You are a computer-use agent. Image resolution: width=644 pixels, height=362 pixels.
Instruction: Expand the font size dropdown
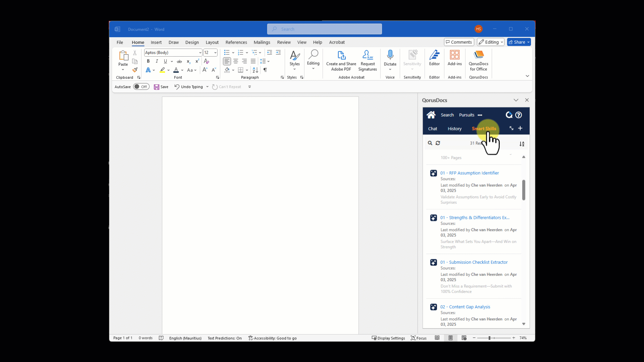pos(215,53)
